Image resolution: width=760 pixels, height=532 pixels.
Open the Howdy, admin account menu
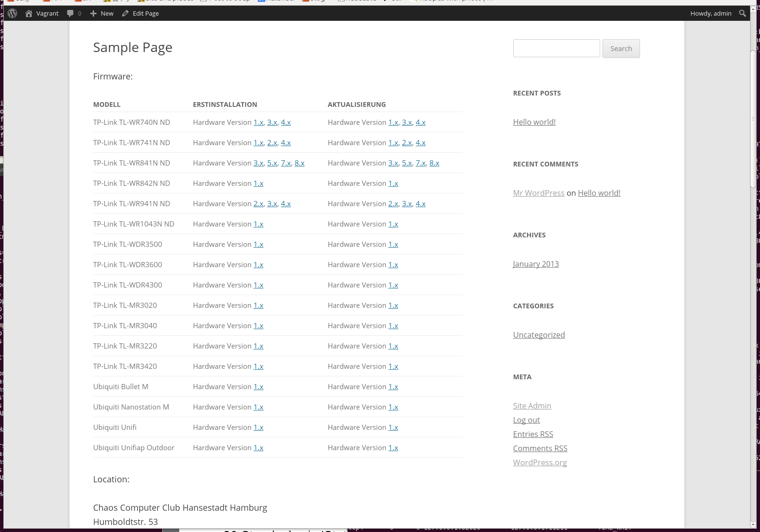[x=711, y=13]
